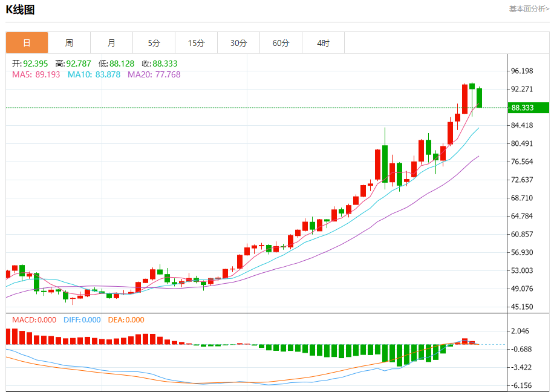Select the 日 daily chart tab
Image resolution: width=554 pixels, height=392 pixels.
pyautogui.click(x=27, y=43)
